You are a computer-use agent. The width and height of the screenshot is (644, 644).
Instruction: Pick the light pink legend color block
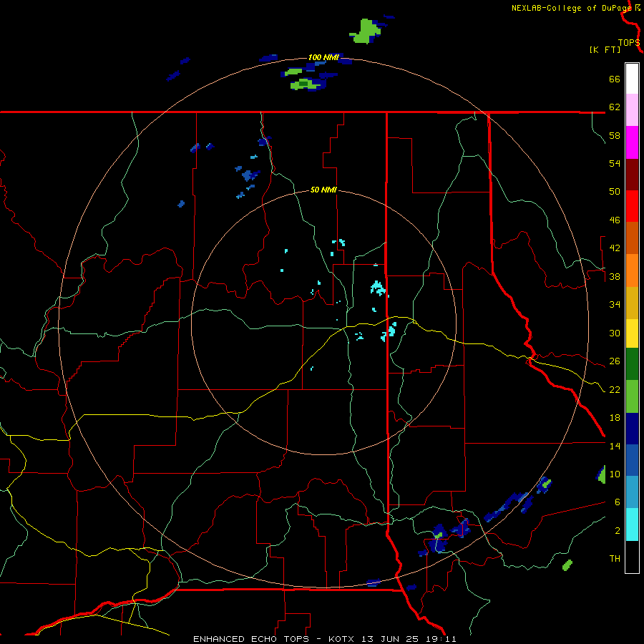[x=632, y=110]
